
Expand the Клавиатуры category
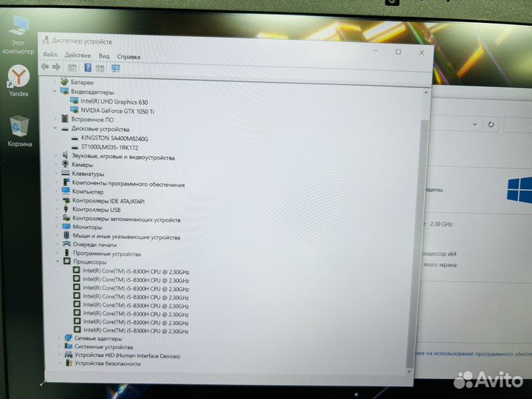[x=56, y=173]
